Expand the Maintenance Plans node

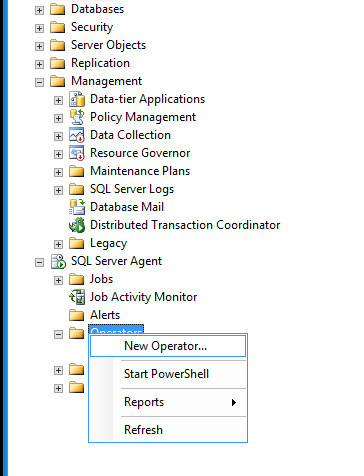pos(58,172)
